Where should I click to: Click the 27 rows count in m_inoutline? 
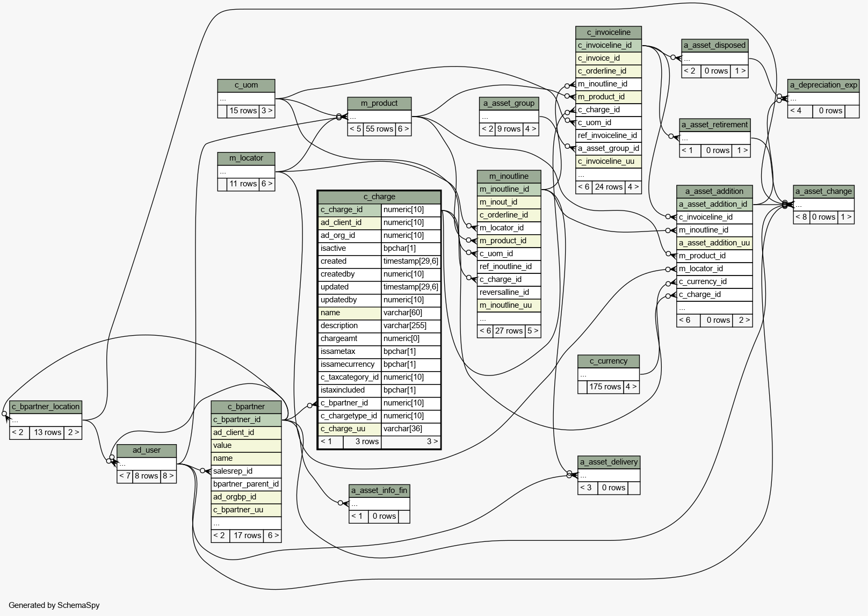(x=509, y=331)
